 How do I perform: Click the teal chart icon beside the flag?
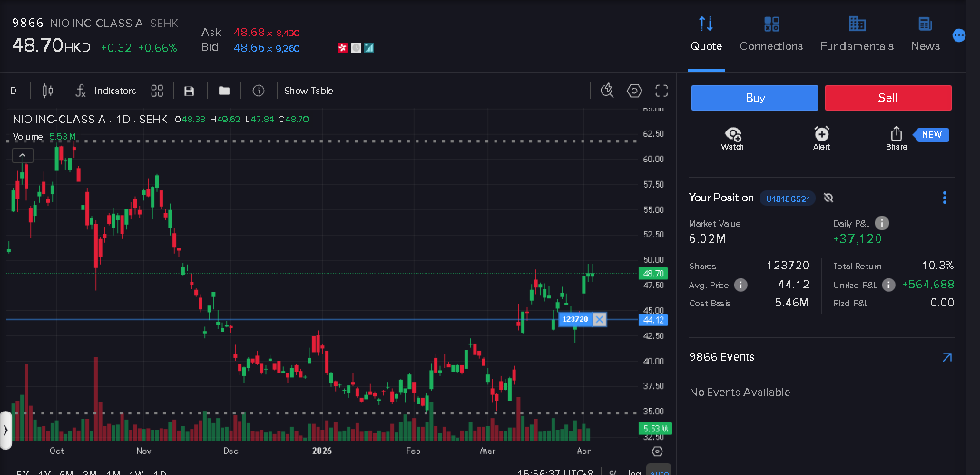tap(368, 47)
